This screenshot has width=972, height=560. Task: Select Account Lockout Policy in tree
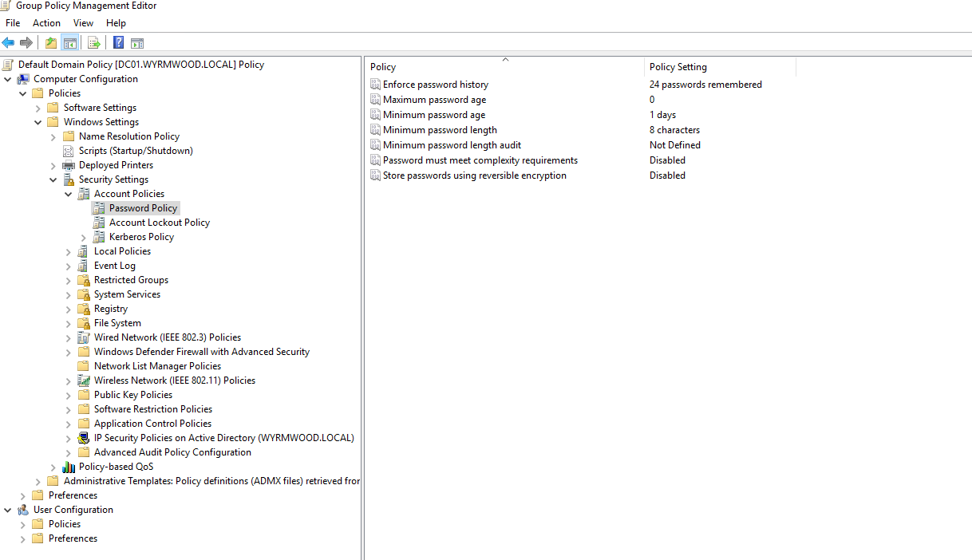pos(159,223)
